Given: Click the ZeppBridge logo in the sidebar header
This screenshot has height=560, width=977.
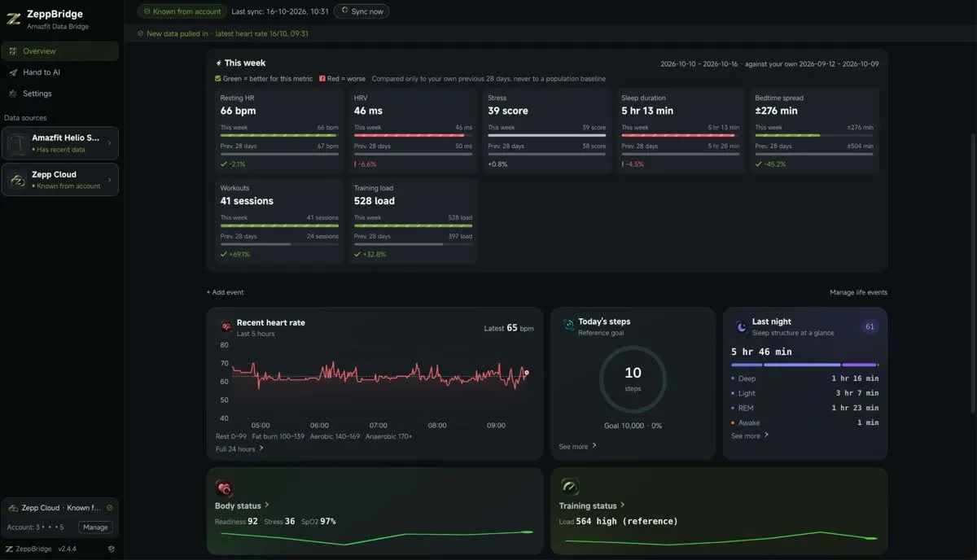Looking at the screenshot, I should (13, 19).
